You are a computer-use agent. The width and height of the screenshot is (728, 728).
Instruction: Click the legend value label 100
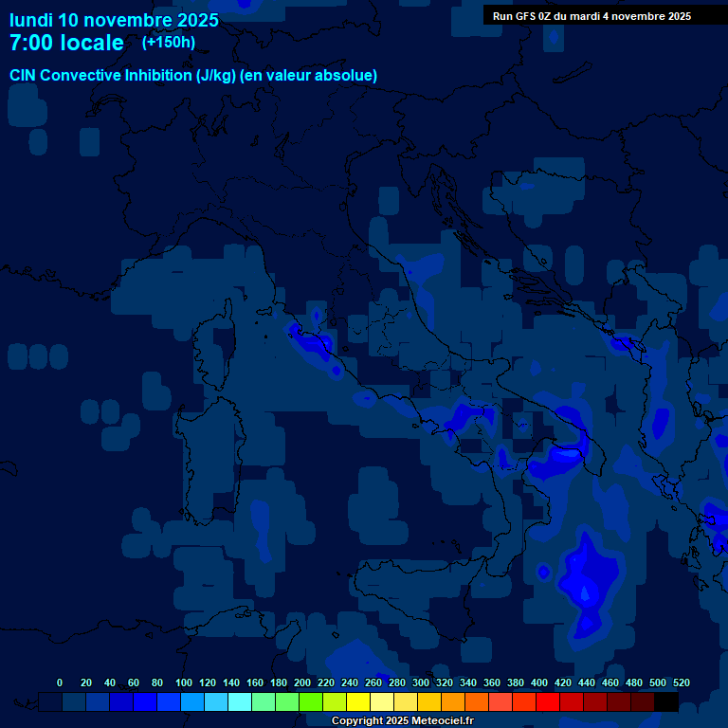[x=183, y=682]
